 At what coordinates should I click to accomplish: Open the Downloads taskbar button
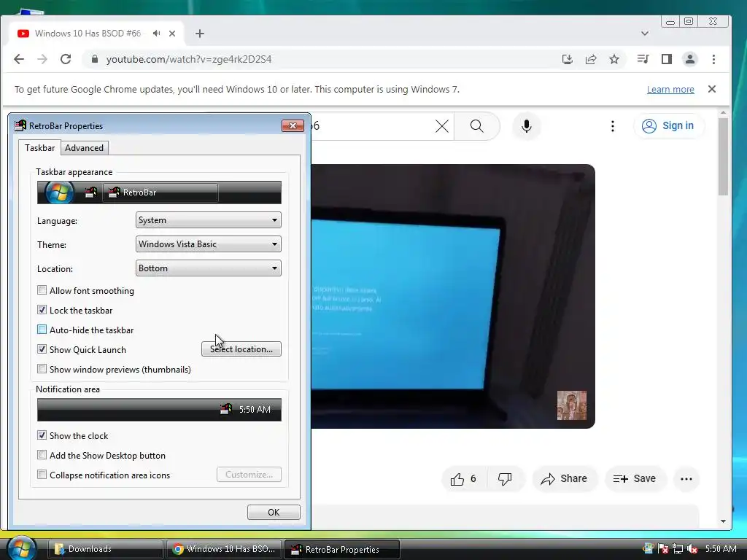(x=105, y=549)
